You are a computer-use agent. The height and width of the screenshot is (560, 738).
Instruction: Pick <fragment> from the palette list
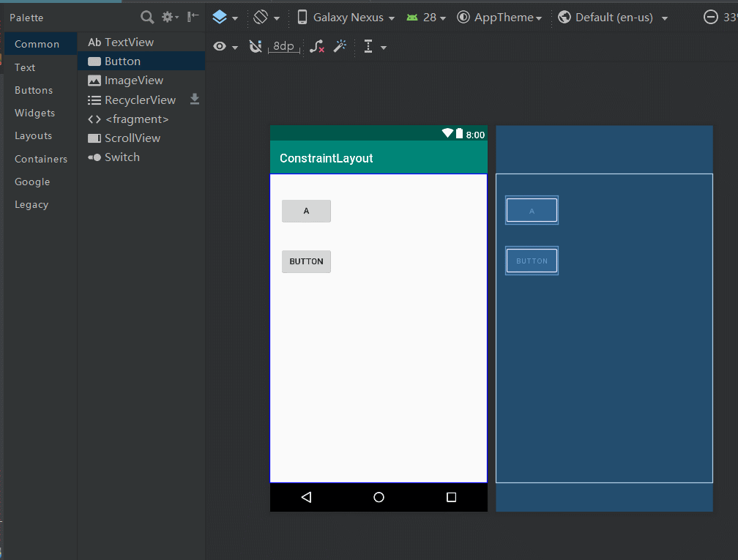point(141,119)
